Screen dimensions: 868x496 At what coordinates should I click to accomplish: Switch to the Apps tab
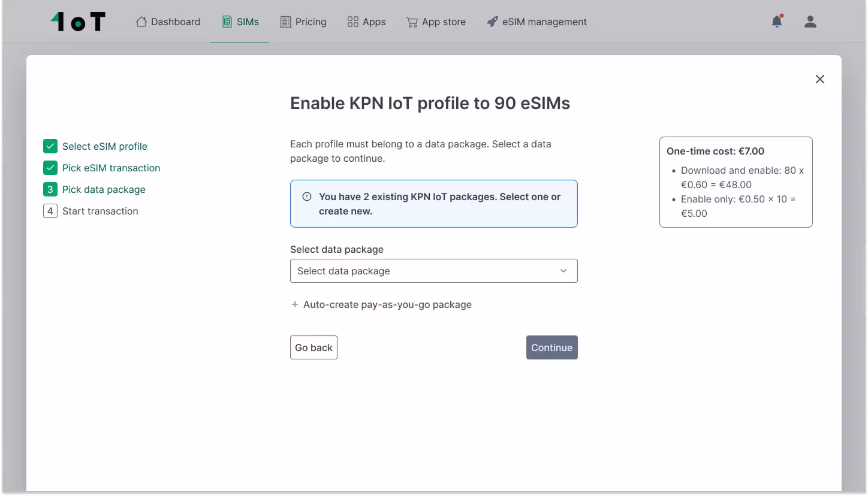(366, 22)
